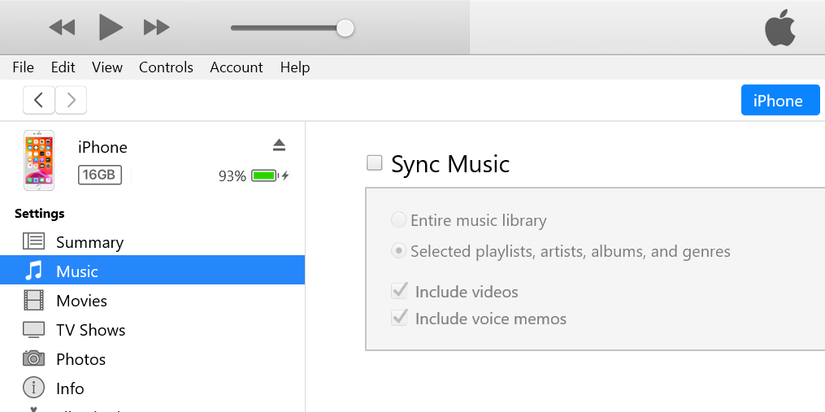Click the camera Photos icon
Viewport: 825px width, 412px height.
point(34,359)
